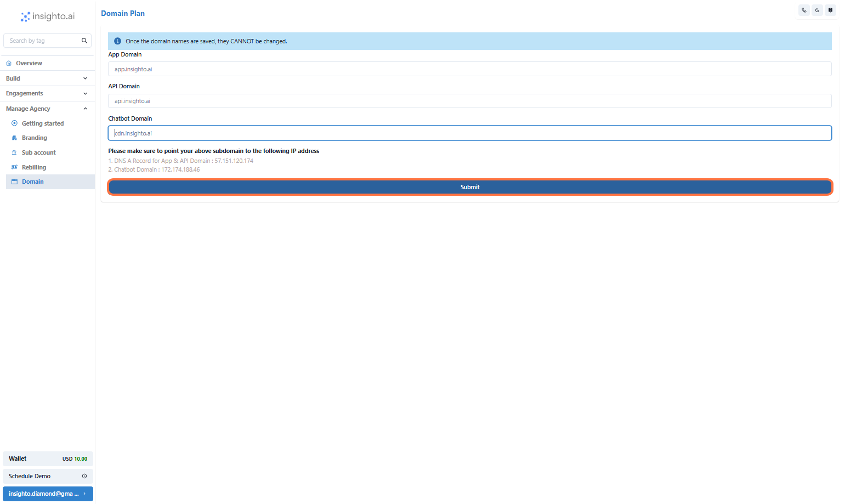This screenshot has height=504, width=845.
Task: Click the Wallet USD 10.00 button
Action: [48, 458]
